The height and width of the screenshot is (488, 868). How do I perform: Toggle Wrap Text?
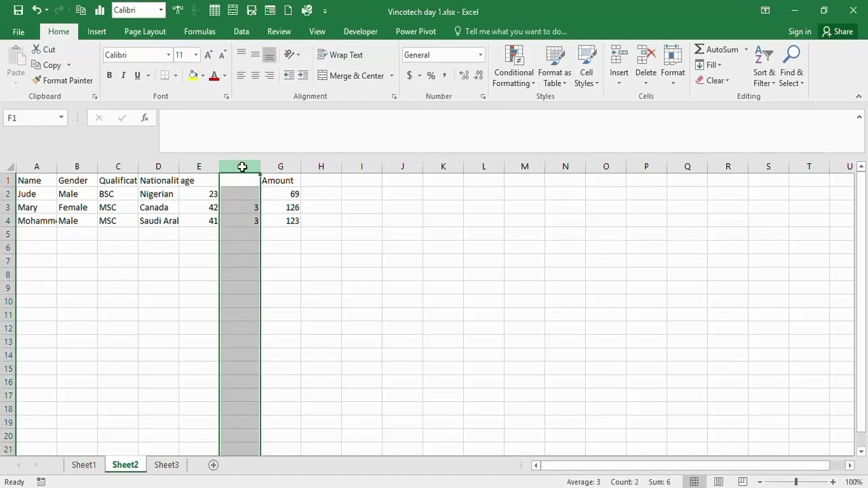[x=340, y=55]
